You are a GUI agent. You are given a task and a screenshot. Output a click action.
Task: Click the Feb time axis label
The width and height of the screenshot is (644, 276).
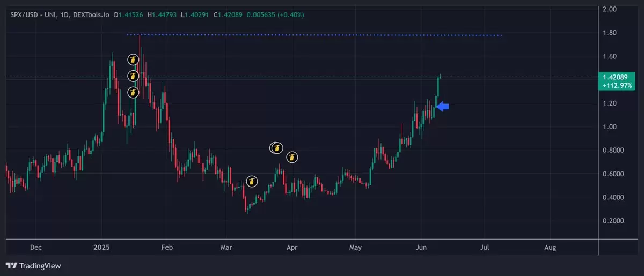pos(167,248)
